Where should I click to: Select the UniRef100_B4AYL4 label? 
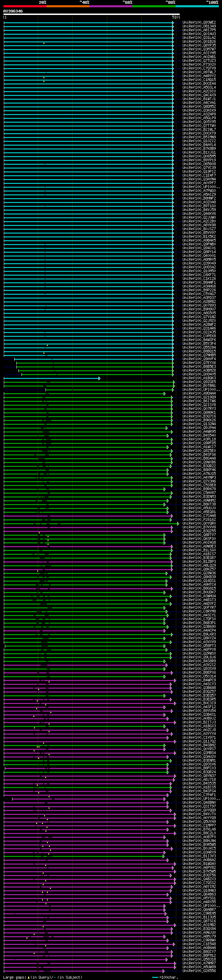[x=199, y=145]
